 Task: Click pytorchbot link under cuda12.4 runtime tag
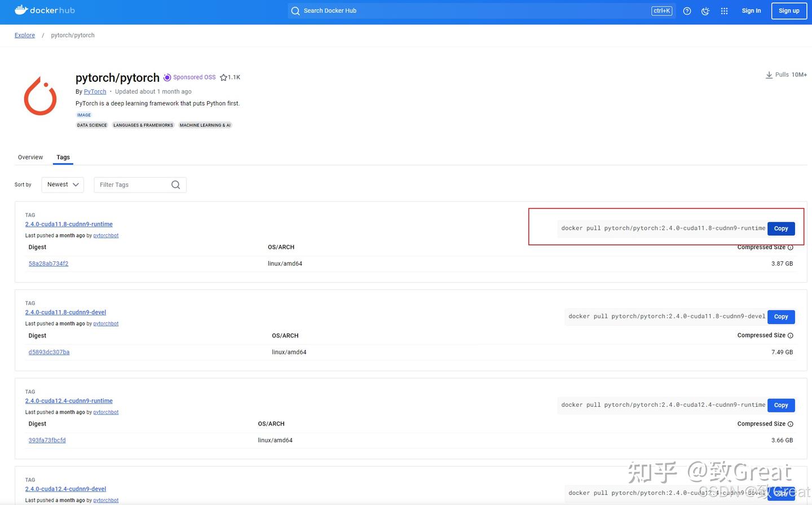coord(106,412)
